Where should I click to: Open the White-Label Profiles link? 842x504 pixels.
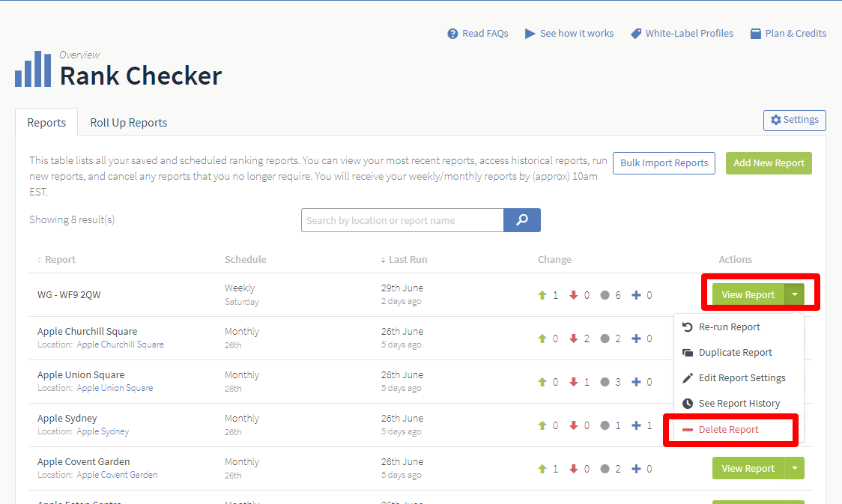click(x=689, y=33)
